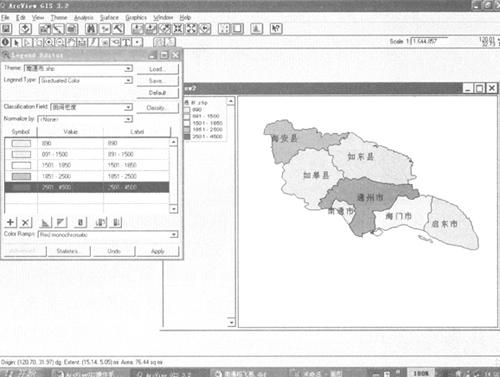Open the Theme menu
The width and height of the screenshot is (500, 377).
click(x=59, y=17)
